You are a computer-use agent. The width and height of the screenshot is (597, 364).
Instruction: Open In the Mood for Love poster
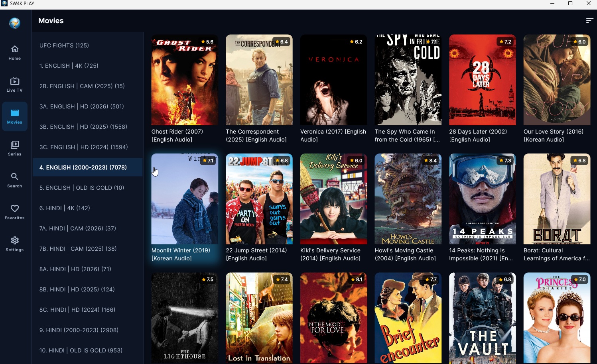tap(334, 318)
